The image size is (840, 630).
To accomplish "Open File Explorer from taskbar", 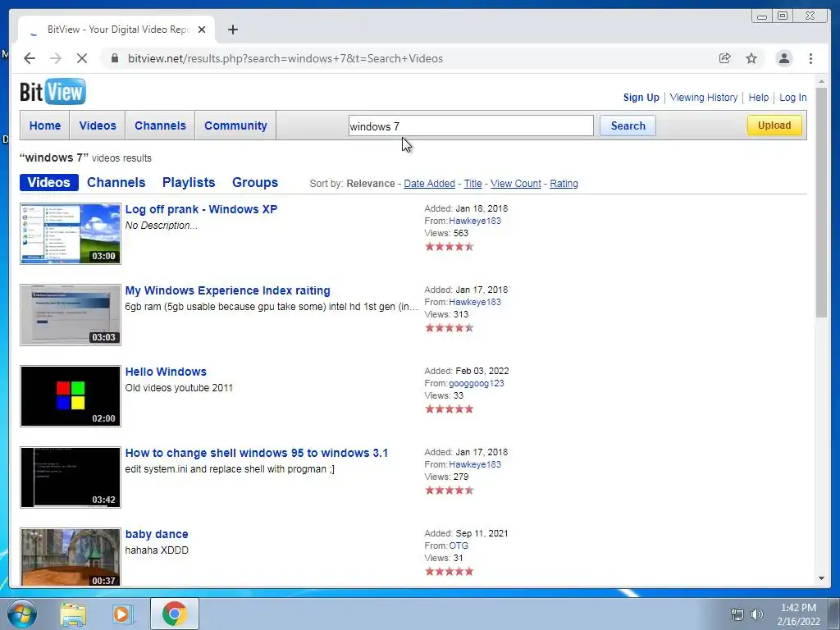I will 73,614.
